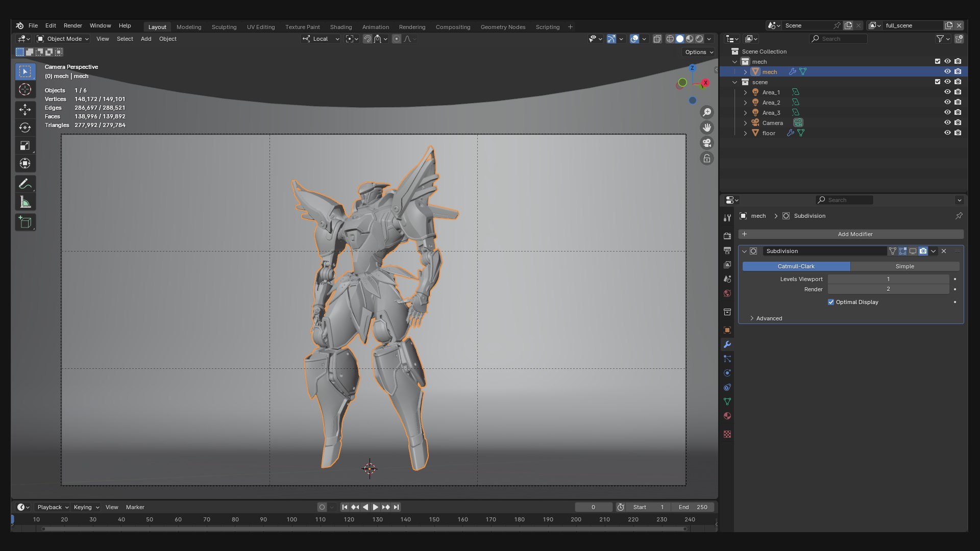Open the Material properties tab
The width and height of the screenshot is (980, 551).
pyautogui.click(x=727, y=416)
